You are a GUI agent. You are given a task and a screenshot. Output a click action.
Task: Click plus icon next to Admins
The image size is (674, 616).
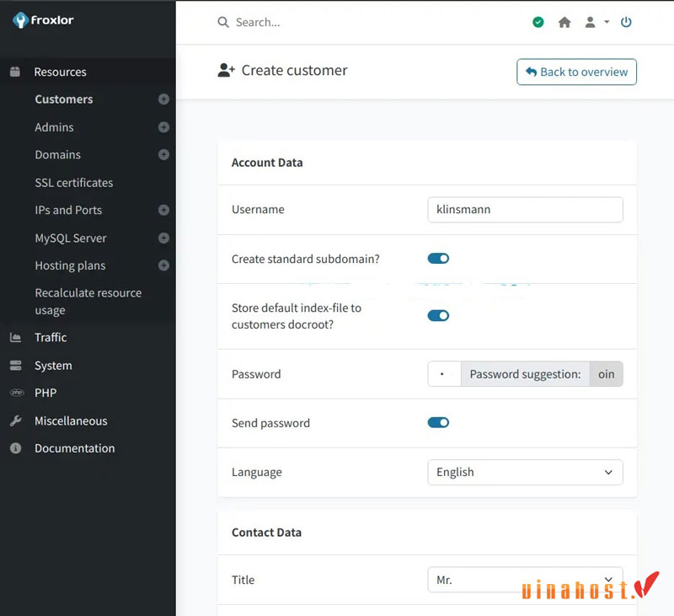point(163,127)
